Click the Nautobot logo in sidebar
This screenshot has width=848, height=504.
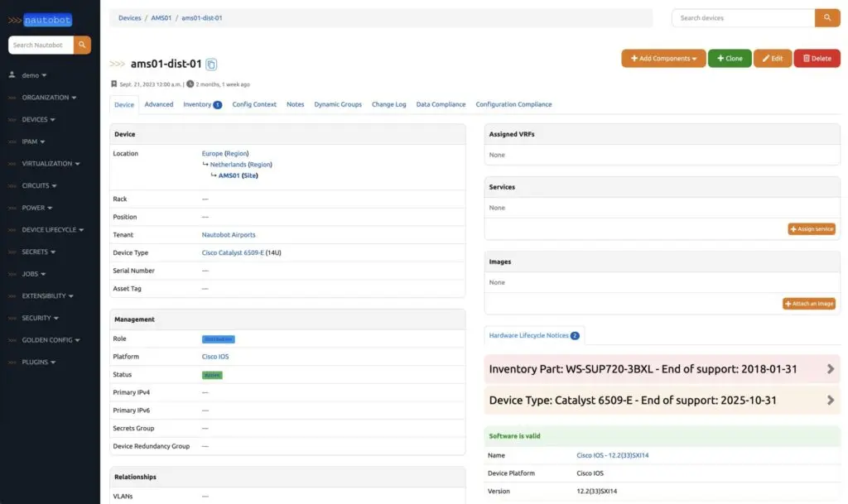(x=40, y=20)
